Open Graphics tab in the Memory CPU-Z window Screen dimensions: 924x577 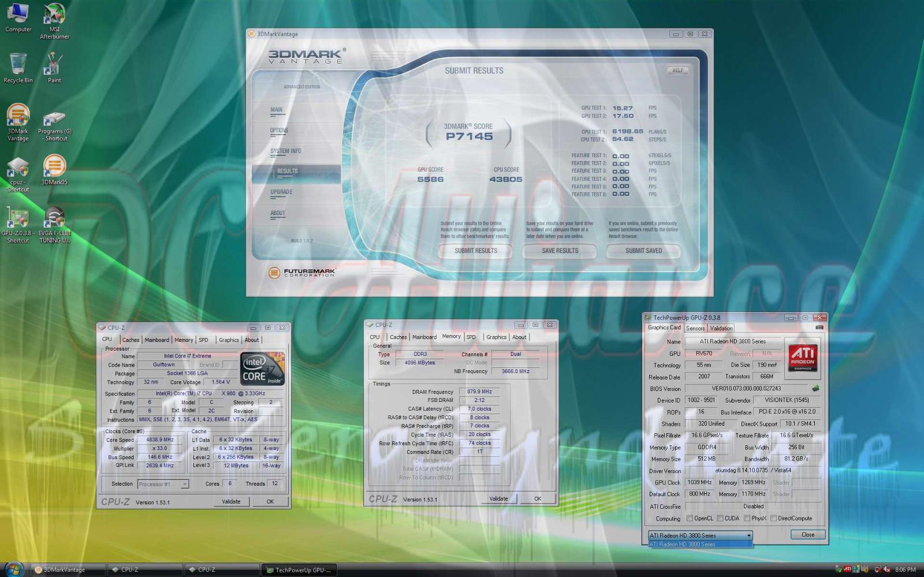point(496,337)
